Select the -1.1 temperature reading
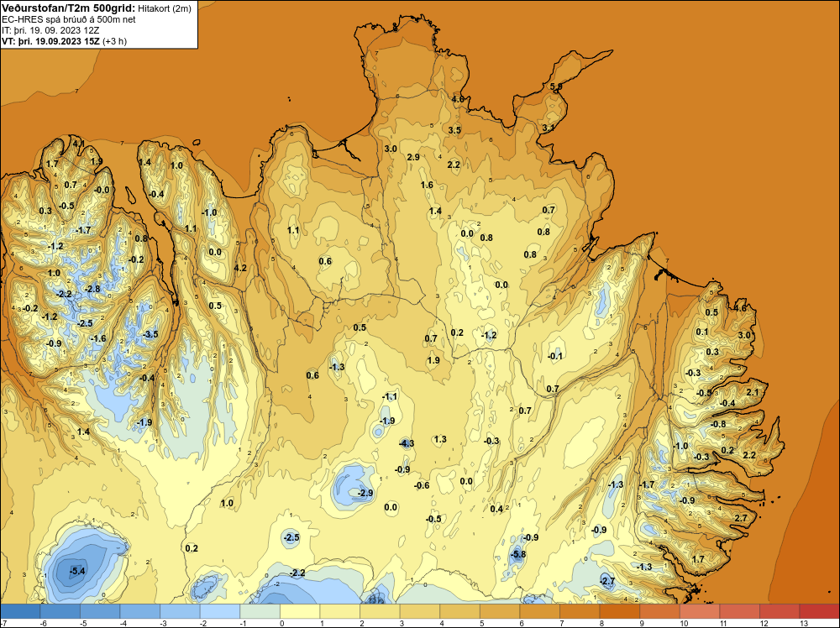Screen dimensions: 840x628 (390, 397)
